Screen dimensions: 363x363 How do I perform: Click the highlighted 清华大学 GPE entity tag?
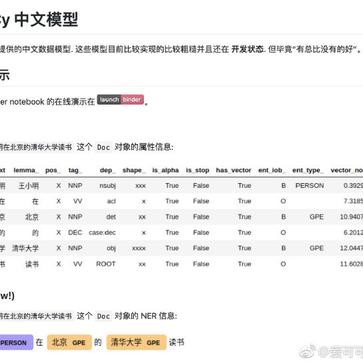136,342
